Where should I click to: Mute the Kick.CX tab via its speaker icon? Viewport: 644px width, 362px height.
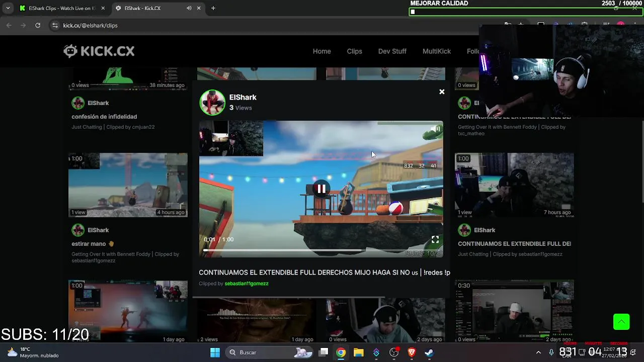189,8
